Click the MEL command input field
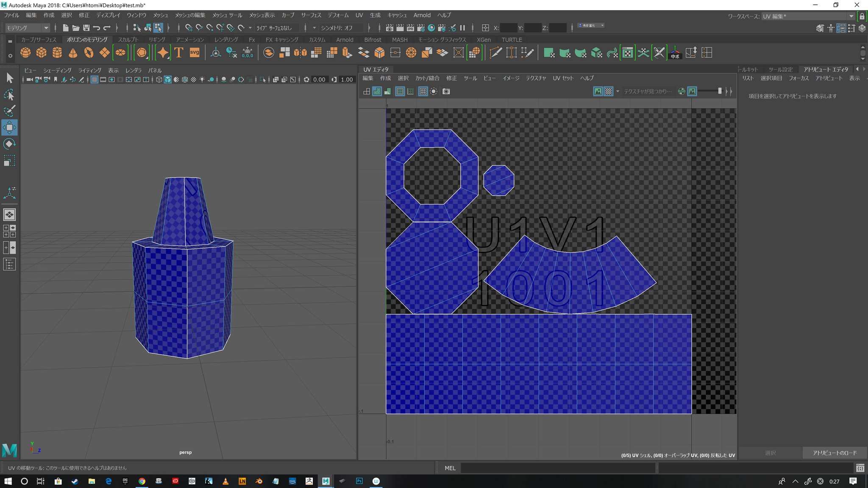This screenshot has height=488, width=868. tap(557, 468)
